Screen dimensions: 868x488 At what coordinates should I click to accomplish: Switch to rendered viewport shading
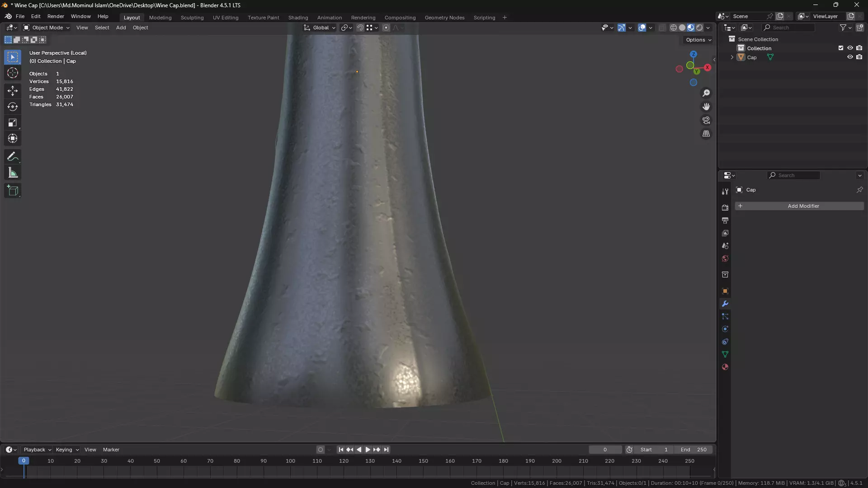(x=699, y=28)
